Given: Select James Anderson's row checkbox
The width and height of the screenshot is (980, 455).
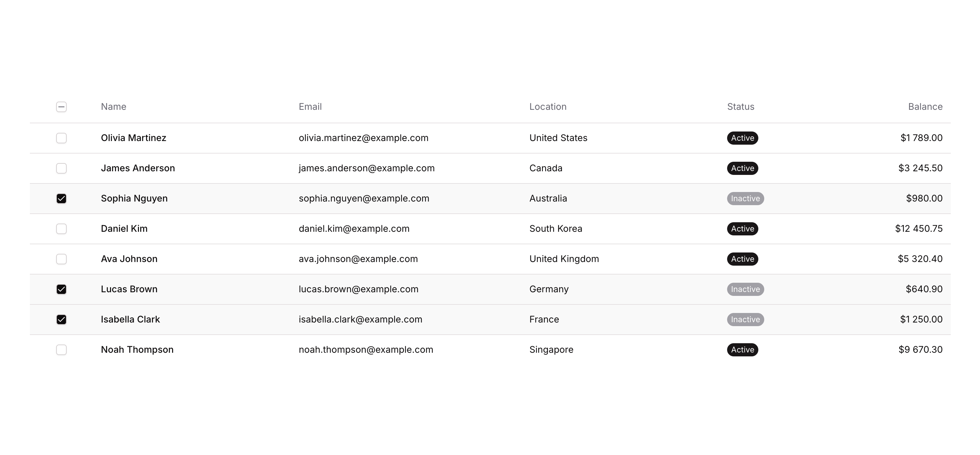Looking at the screenshot, I should pyautogui.click(x=61, y=168).
